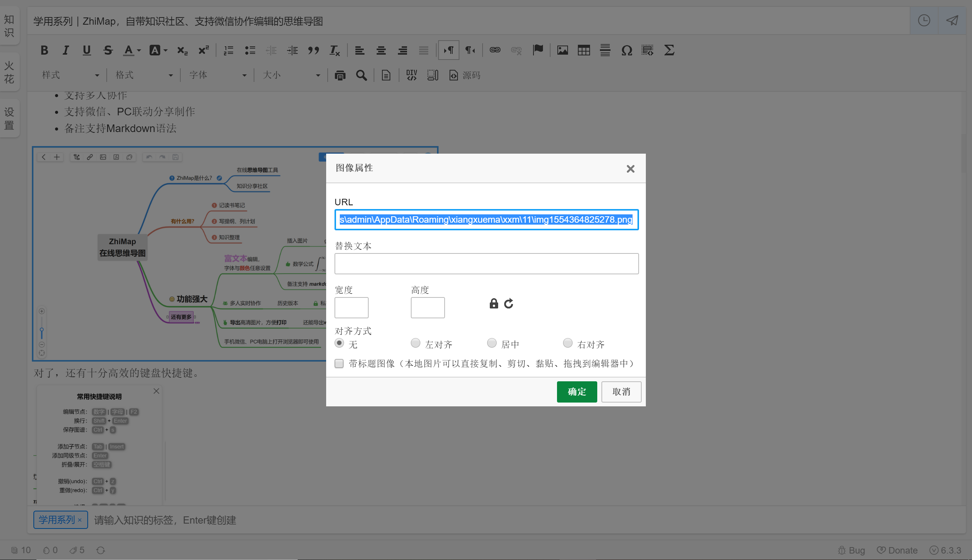Toggle underline formatting
This screenshot has height=560, width=972.
[x=87, y=50]
